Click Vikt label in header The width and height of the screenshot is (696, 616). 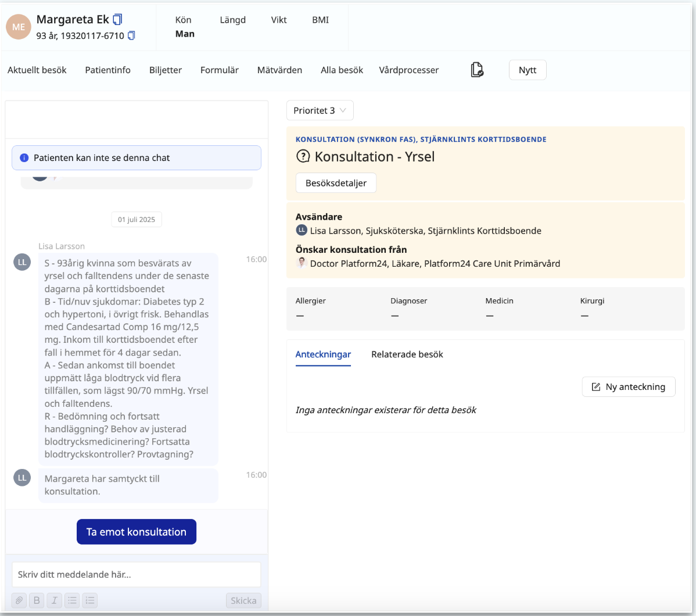279,20
